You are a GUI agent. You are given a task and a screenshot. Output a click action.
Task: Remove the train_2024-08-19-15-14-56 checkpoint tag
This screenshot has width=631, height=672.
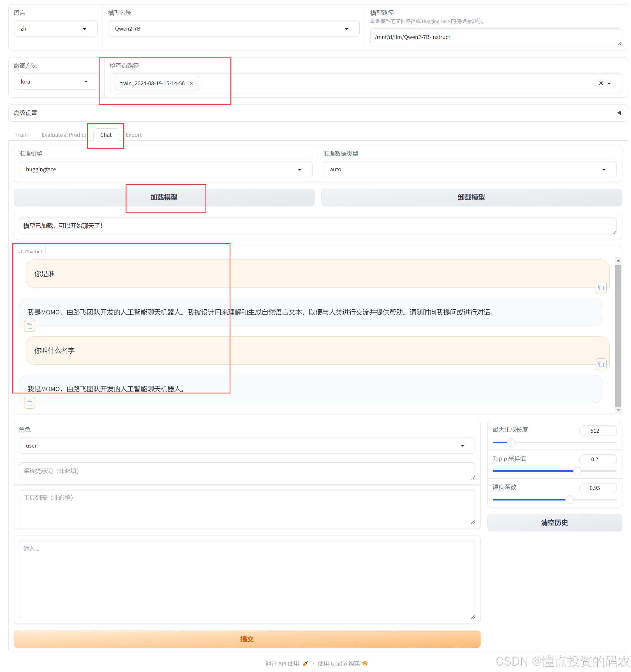(x=191, y=83)
